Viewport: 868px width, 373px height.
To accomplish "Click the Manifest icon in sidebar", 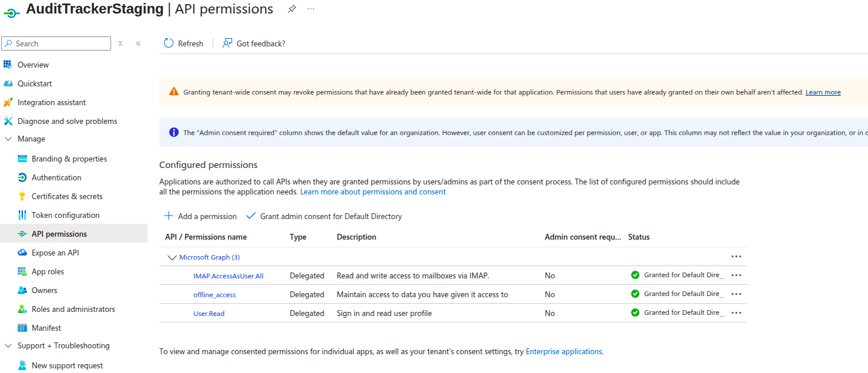I will tap(22, 328).
